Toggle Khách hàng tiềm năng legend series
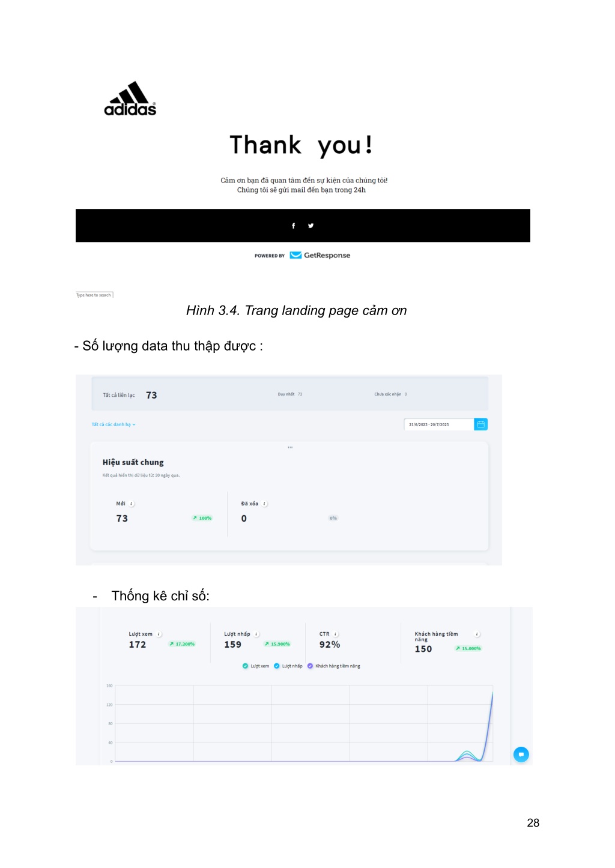Image resolution: width=615 pixels, height=868 pixels. click(334, 666)
